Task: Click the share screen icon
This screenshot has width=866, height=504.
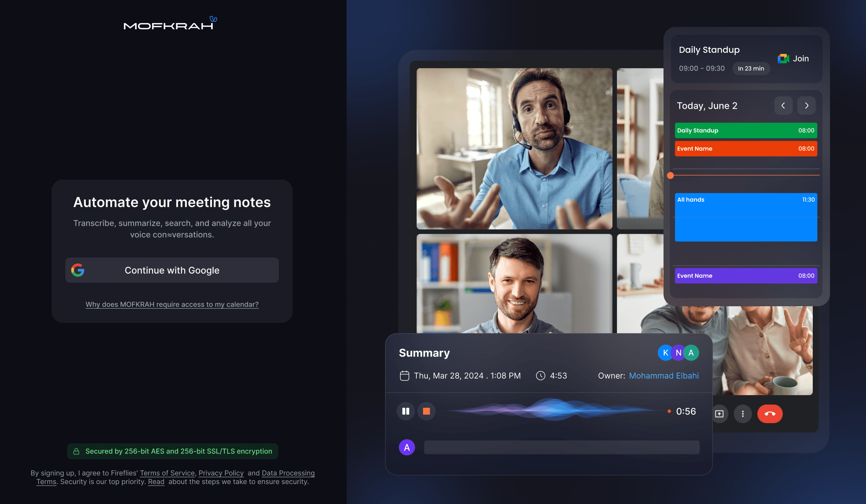Action: tap(719, 414)
